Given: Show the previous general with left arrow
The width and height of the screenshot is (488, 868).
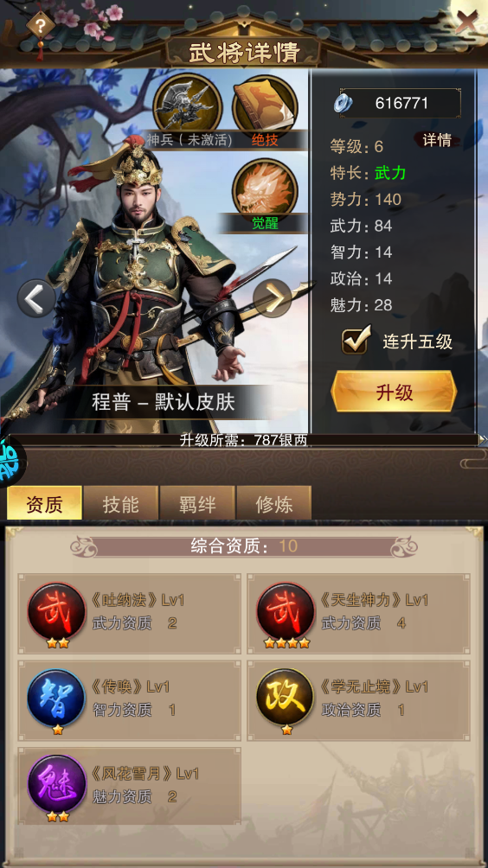Looking at the screenshot, I should click(36, 298).
